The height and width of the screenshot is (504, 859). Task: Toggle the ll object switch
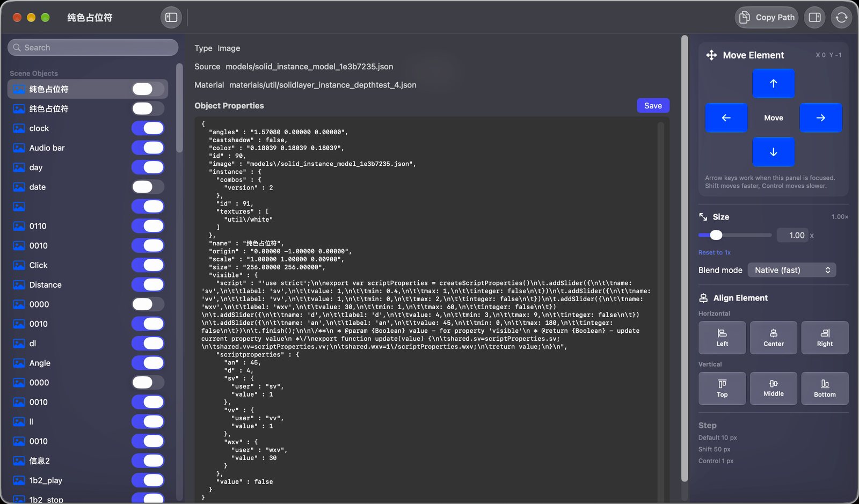pos(148,422)
